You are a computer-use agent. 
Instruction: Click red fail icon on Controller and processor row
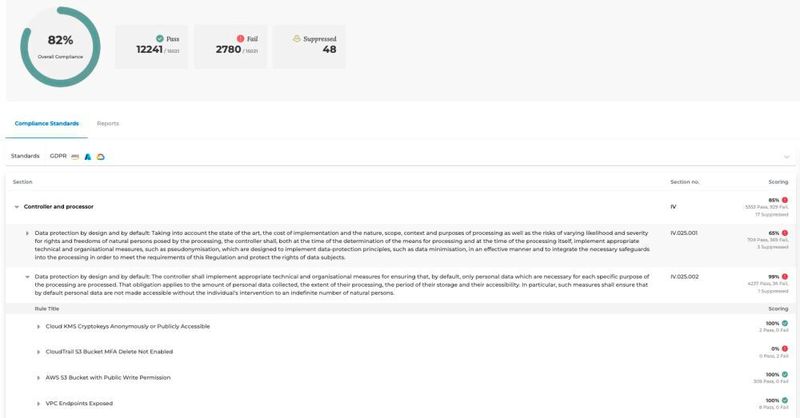[x=785, y=200]
